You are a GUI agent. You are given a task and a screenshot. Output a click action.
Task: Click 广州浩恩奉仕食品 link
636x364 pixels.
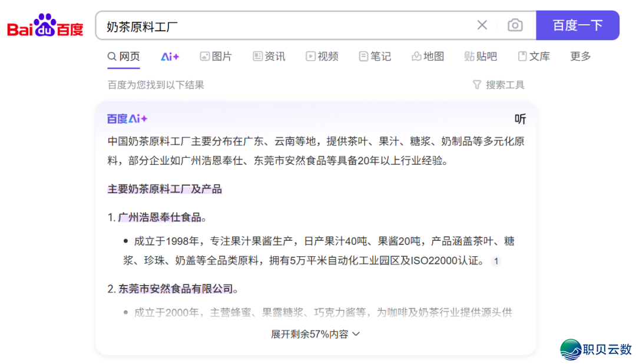coord(160,217)
